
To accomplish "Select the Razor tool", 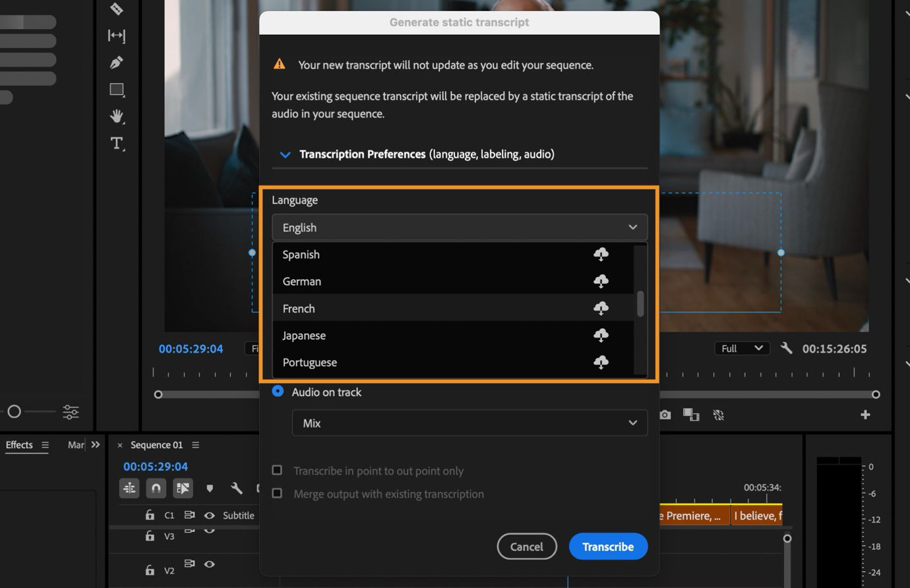I will [116, 9].
